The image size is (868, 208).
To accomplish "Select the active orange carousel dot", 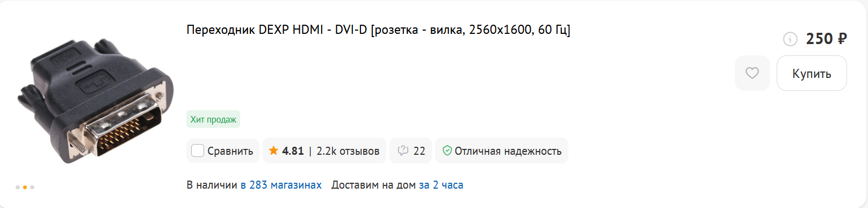I will coord(25,187).
